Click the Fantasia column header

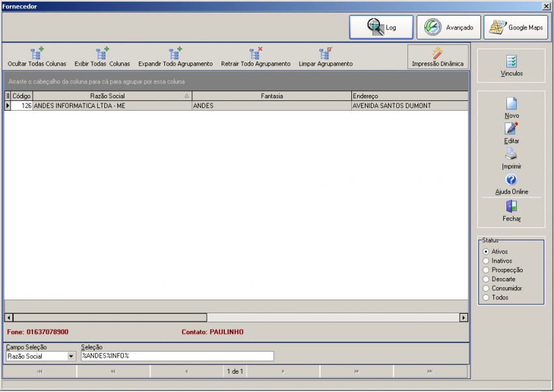[x=272, y=96]
